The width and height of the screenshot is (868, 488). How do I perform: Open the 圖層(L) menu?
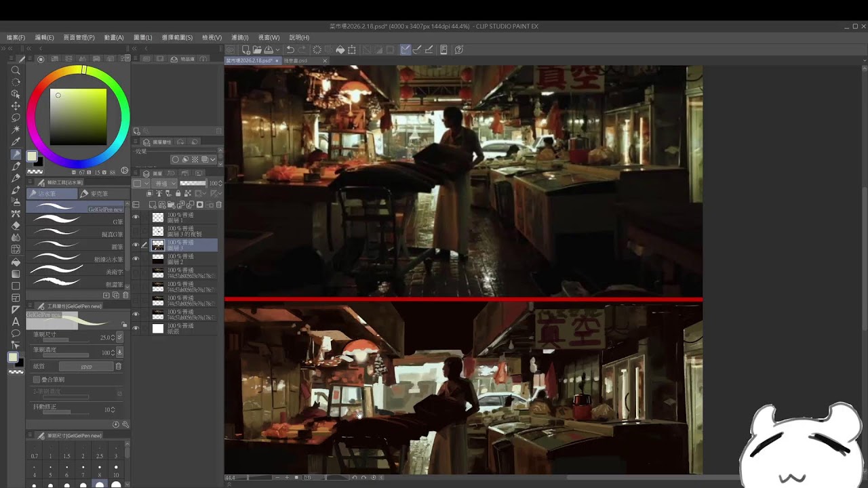coord(143,38)
